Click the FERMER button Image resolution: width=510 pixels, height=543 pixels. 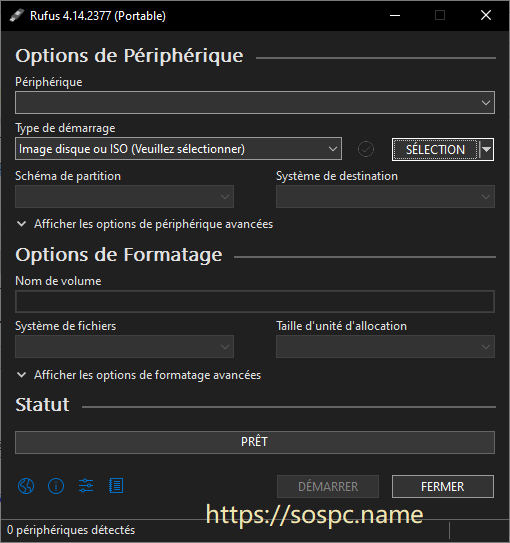[443, 487]
